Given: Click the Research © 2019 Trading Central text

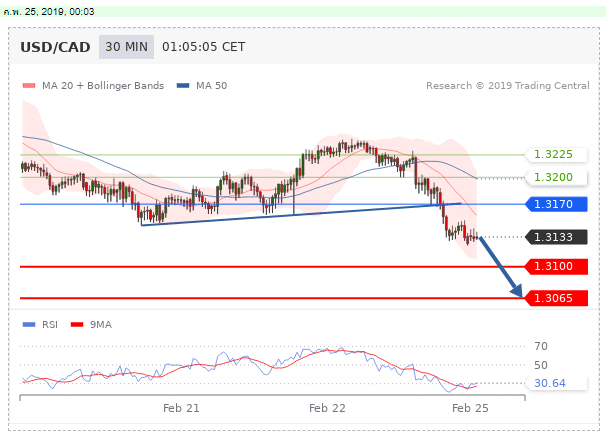Looking at the screenshot, I should [508, 85].
